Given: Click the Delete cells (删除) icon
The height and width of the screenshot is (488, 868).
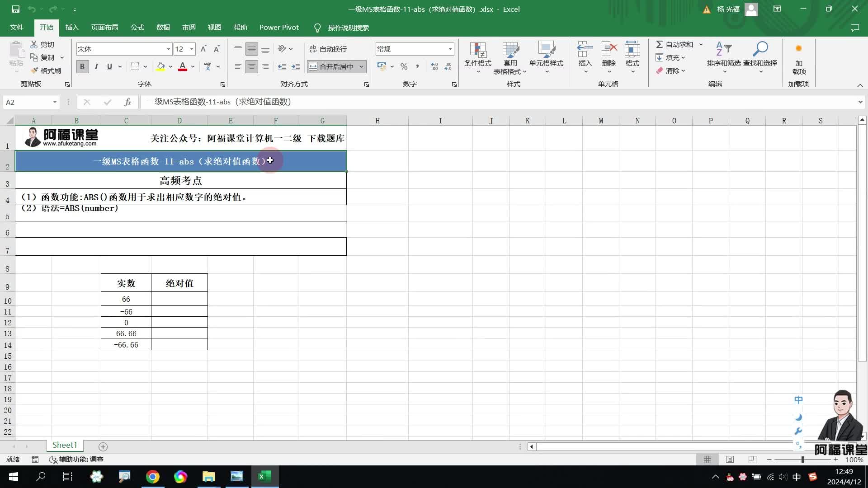Looking at the screenshot, I should click(x=609, y=49).
